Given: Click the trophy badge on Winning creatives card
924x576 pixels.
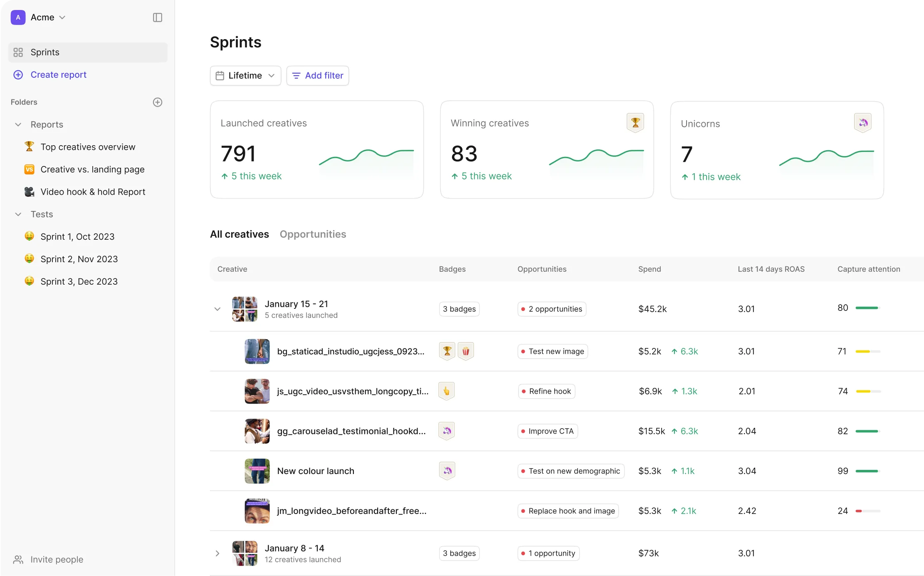Looking at the screenshot, I should (x=635, y=123).
